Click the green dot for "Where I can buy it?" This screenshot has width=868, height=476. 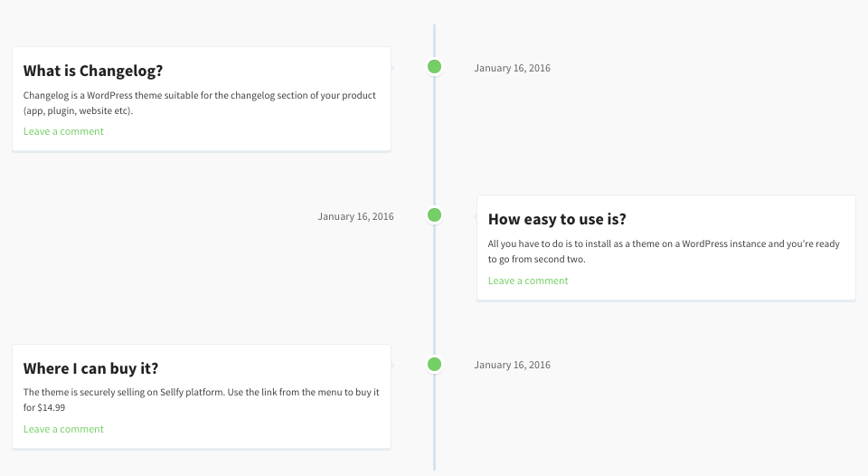[x=434, y=365]
